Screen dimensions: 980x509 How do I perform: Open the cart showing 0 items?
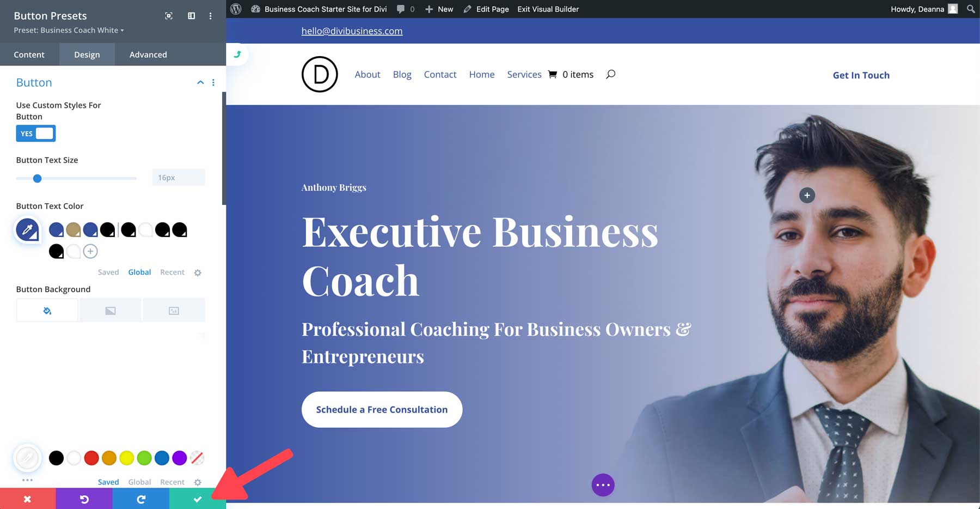570,74
